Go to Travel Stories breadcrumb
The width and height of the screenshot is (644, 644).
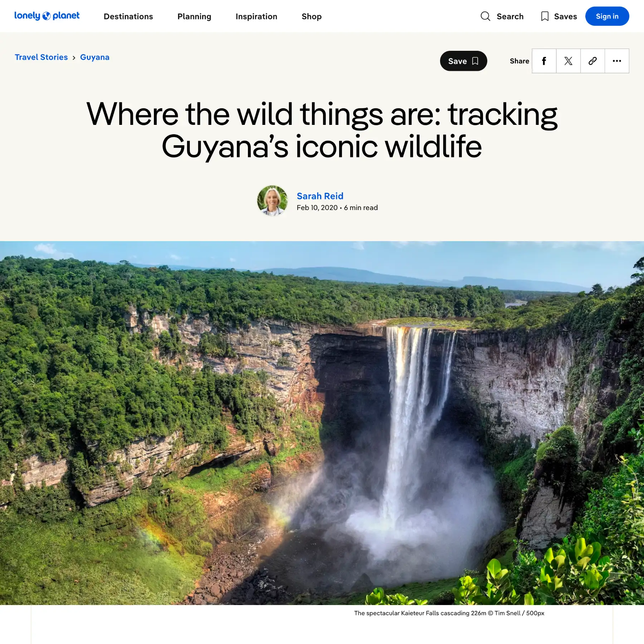(x=41, y=57)
